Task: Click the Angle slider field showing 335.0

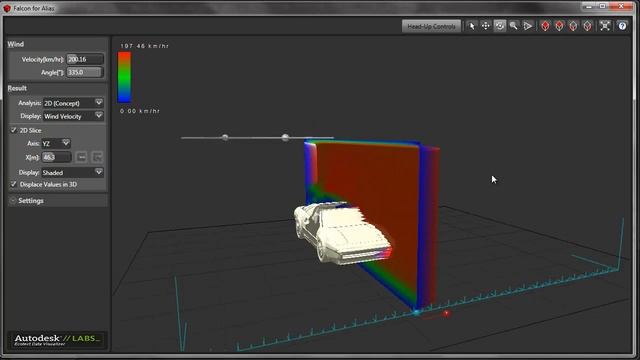Action: [x=85, y=72]
